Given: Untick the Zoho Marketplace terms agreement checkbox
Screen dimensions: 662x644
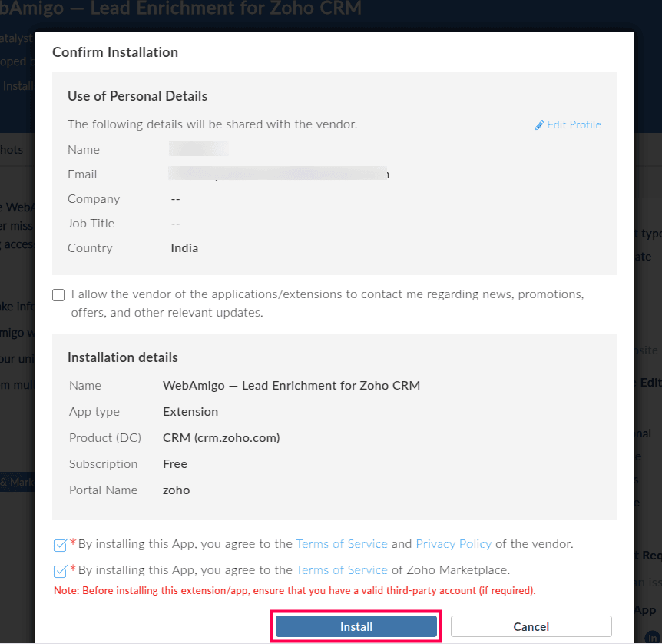Looking at the screenshot, I should coord(60,572).
